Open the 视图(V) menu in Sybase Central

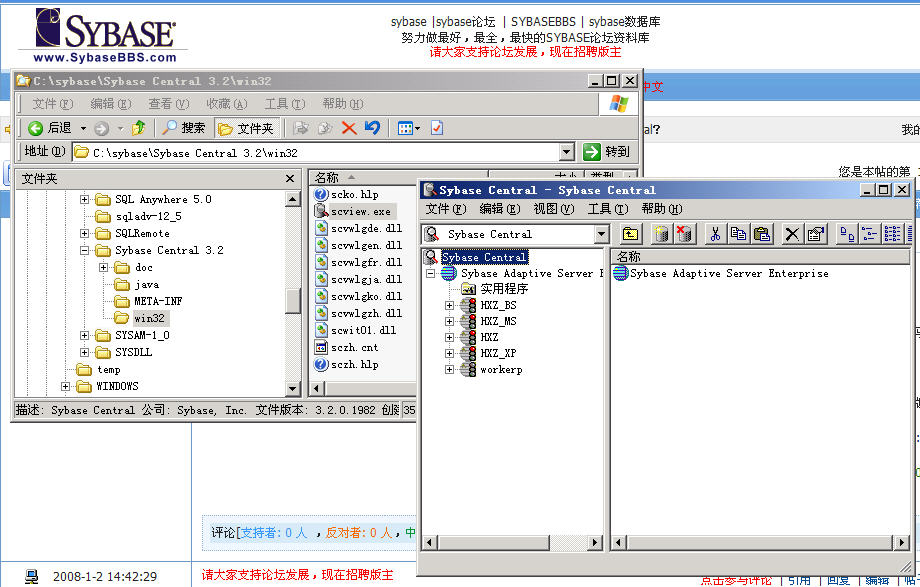[553, 209]
